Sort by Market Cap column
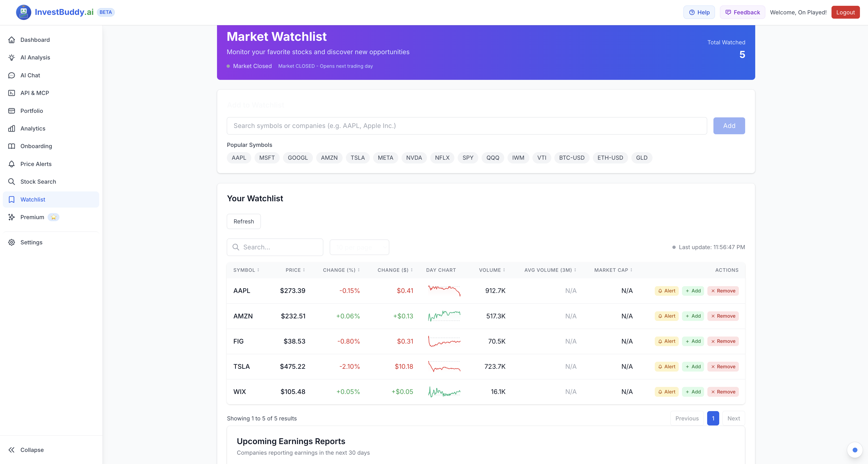 click(x=613, y=270)
